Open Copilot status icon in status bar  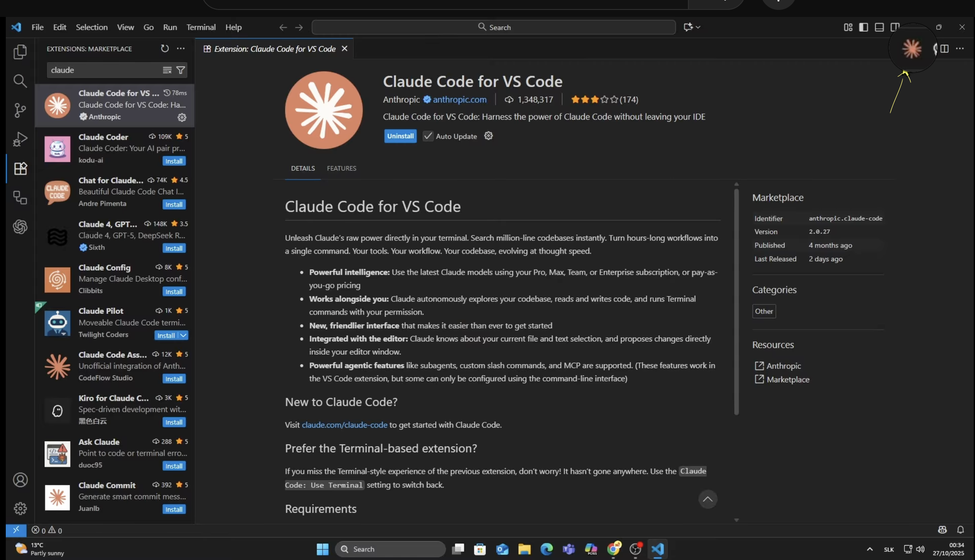point(942,530)
